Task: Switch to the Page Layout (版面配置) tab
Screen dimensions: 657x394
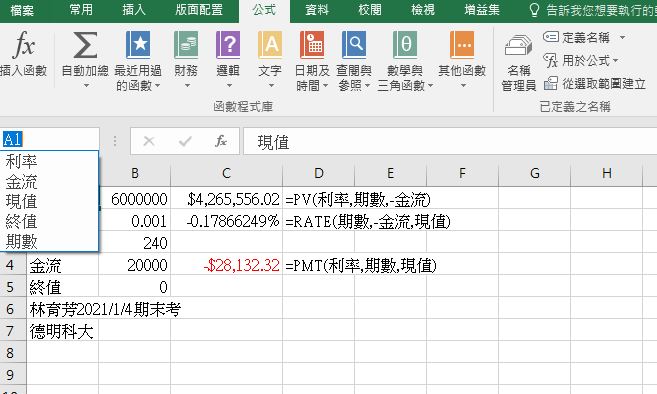Action: 199,10
